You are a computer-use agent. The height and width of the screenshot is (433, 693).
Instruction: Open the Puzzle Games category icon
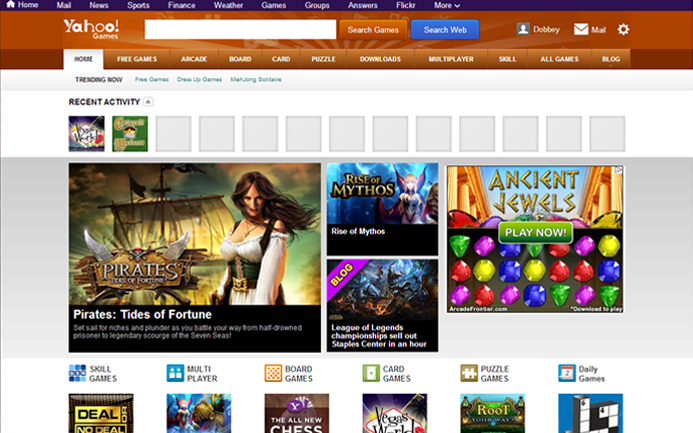coord(469,373)
